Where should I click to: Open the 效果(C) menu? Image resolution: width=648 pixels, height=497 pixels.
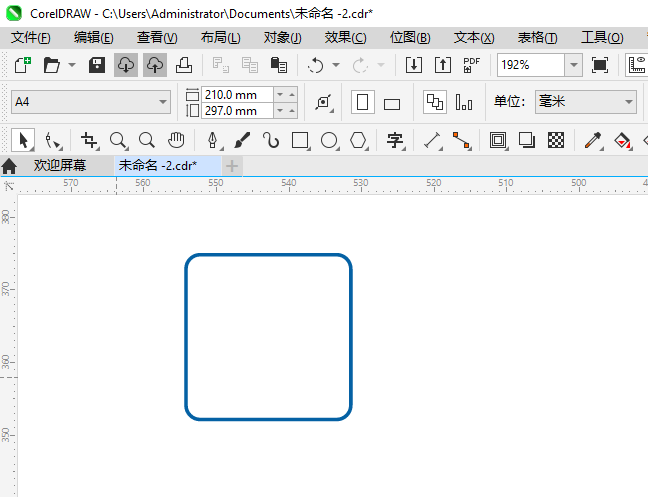[x=345, y=38]
